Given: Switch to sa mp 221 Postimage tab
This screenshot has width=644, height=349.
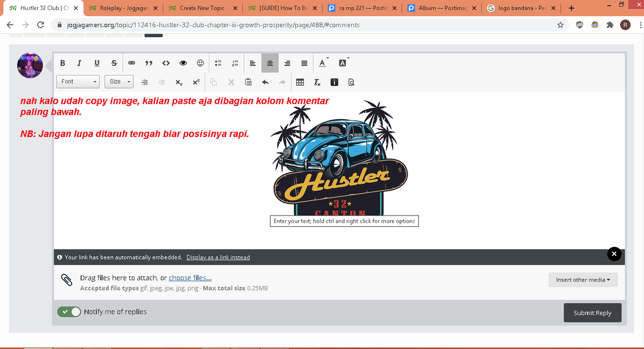Looking at the screenshot, I should point(362,8).
